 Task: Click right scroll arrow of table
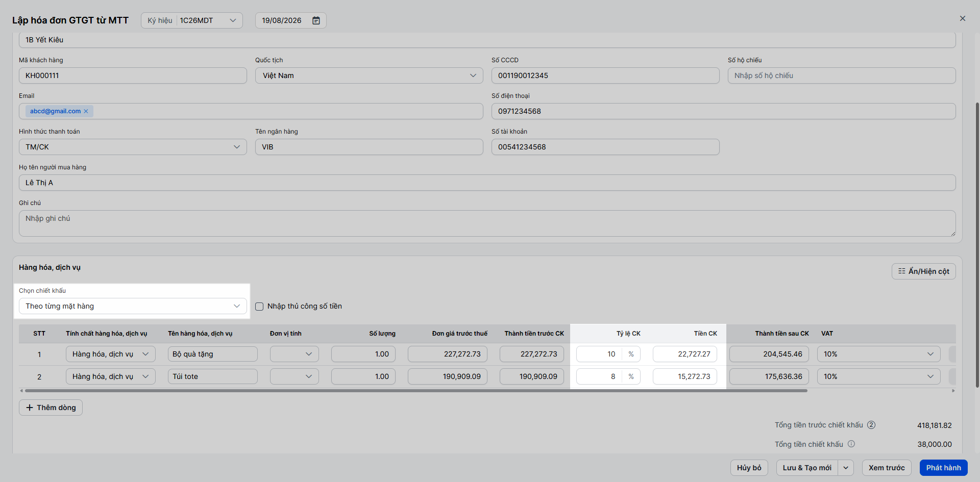[953, 391]
